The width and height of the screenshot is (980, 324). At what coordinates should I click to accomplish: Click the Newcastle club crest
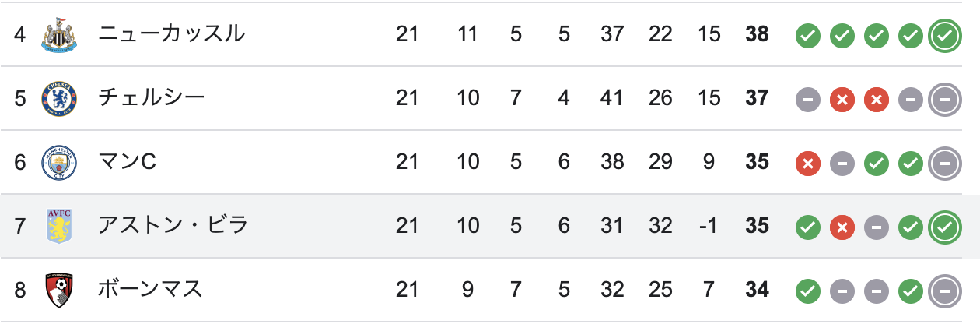pos(60,34)
